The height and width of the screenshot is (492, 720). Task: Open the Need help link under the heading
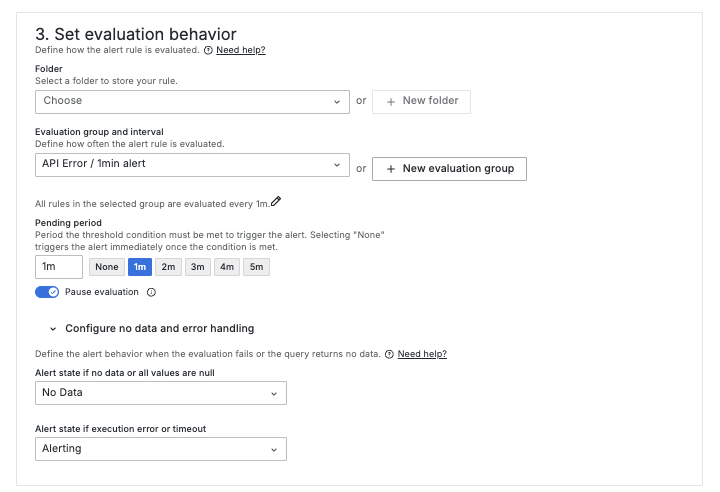tap(241, 49)
